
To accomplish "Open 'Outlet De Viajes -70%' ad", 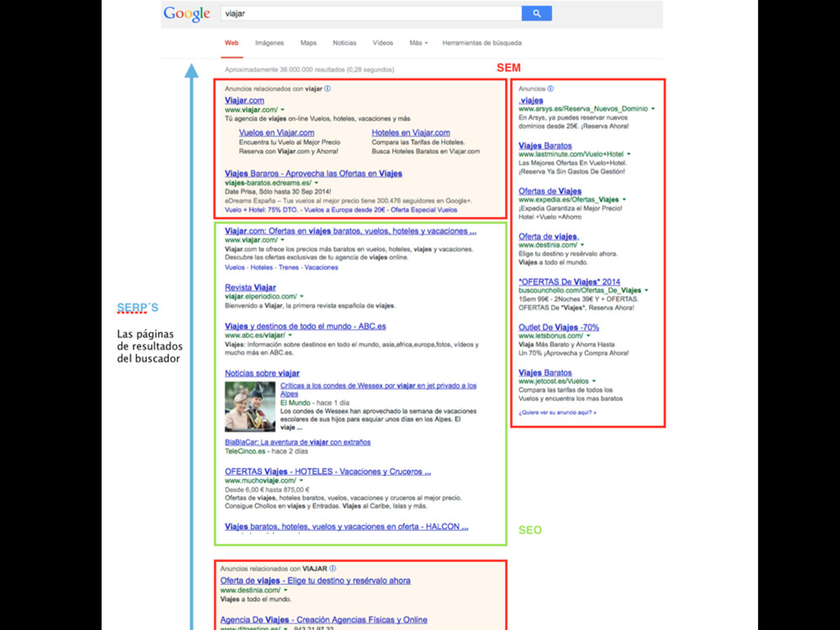I will click(558, 326).
